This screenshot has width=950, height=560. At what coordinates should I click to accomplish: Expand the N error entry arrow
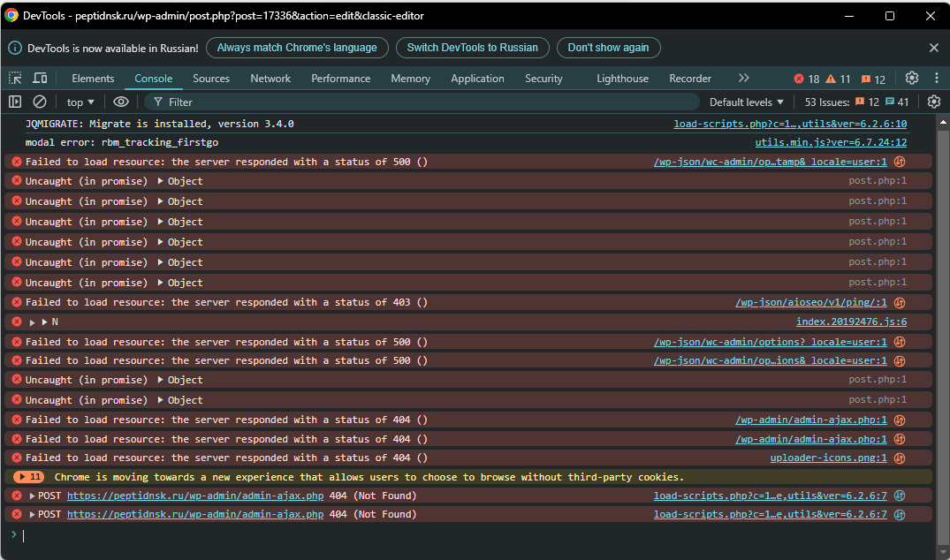pos(32,322)
